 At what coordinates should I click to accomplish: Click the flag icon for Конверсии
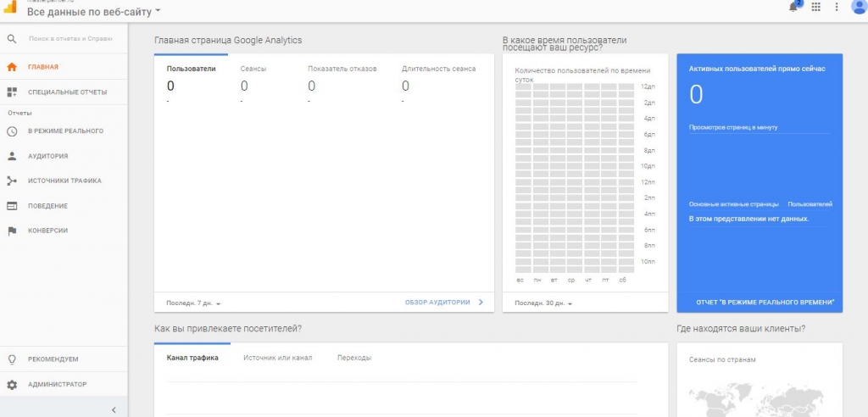pos(12,231)
